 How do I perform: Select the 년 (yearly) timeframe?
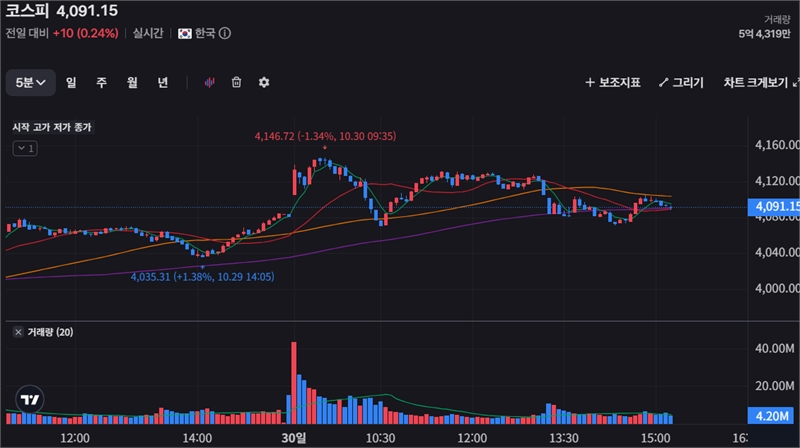[x=162, y=83]
